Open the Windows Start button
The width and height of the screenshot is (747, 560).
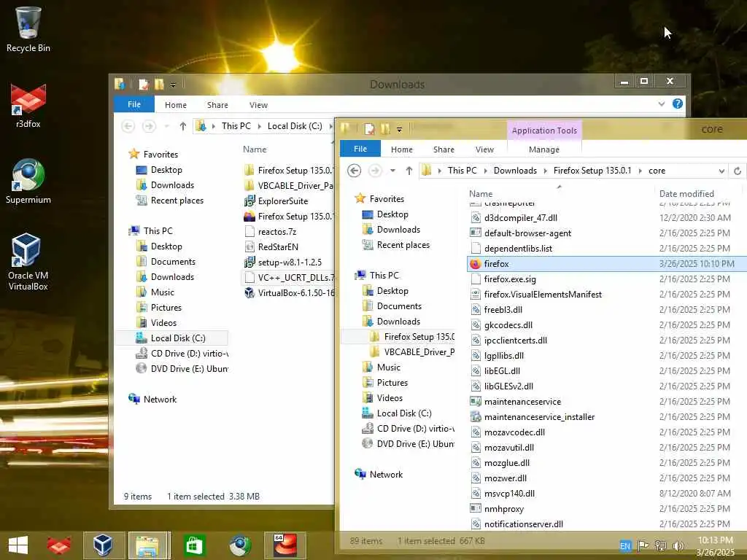pyautogui.click(x=18, y=545)
